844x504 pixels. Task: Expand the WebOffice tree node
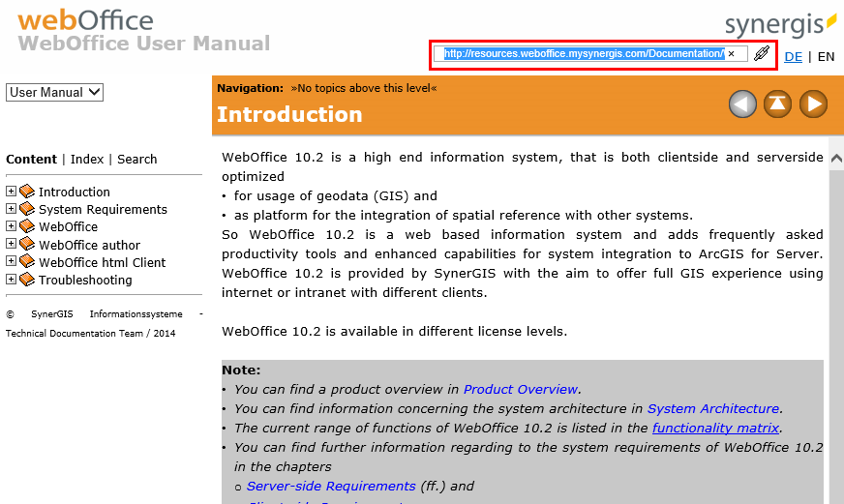coord(11,226)
